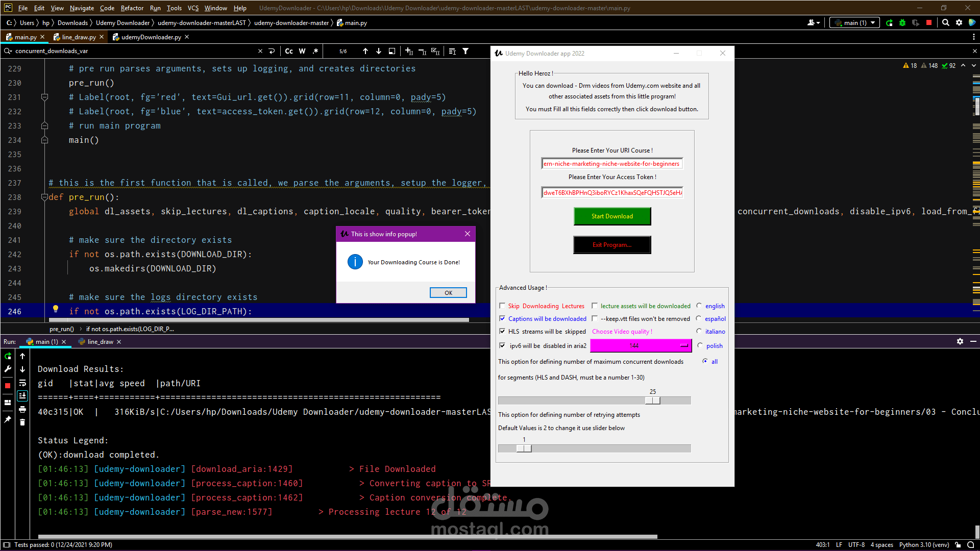Click the print icon in Run panel
The width and height of the screenshot is (980, 551).
[x=22, y=409]
